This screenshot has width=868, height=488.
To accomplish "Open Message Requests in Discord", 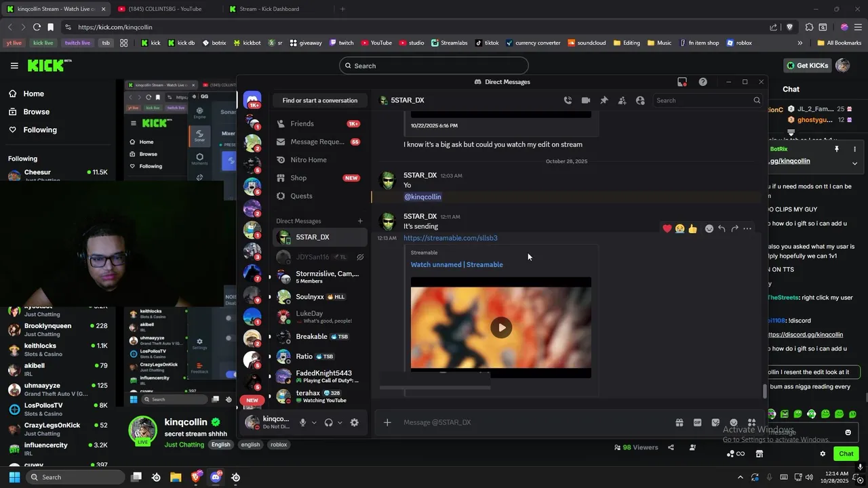I will [x=320, y=142].
